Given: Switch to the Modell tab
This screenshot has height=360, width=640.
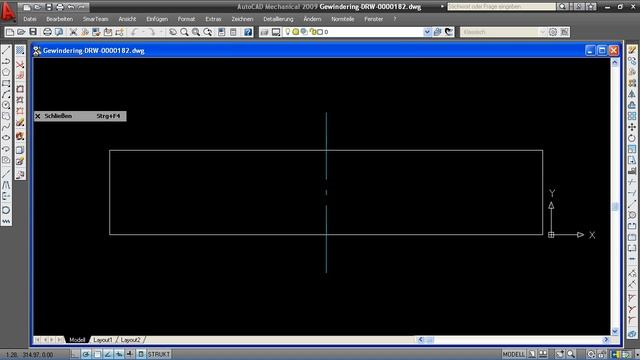Looking at the screenshot, I should point(77,340).
